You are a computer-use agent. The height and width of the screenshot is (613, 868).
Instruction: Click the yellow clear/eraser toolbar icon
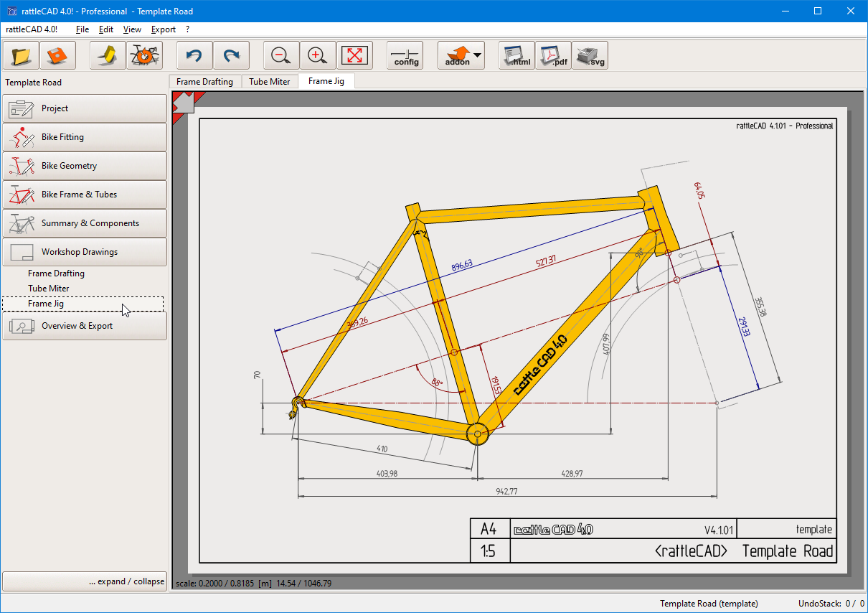click(108, 55)
